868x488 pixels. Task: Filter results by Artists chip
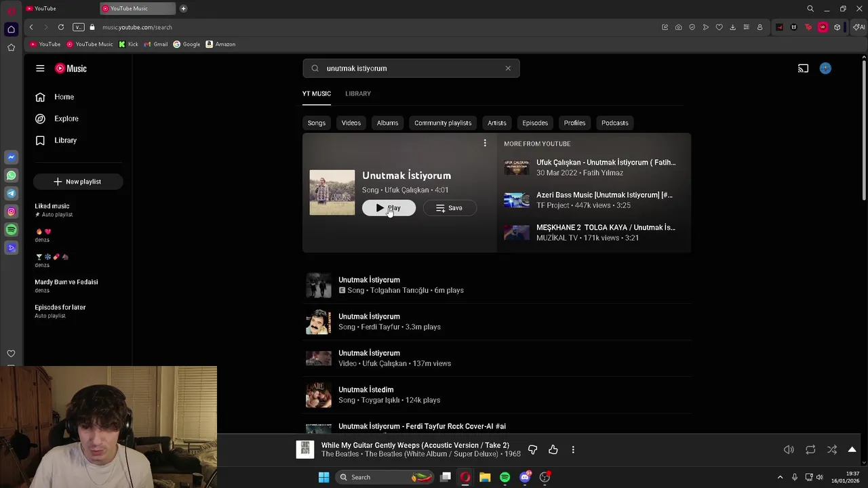[496, 123]
